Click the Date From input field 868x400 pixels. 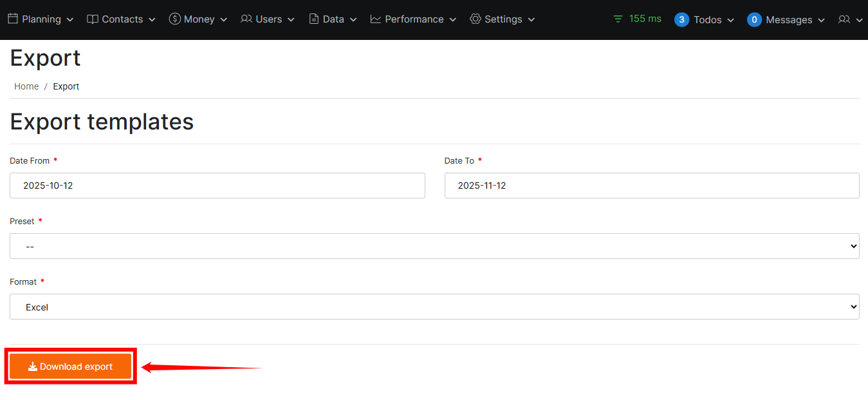pyautogui.click(x=217, y=185)
